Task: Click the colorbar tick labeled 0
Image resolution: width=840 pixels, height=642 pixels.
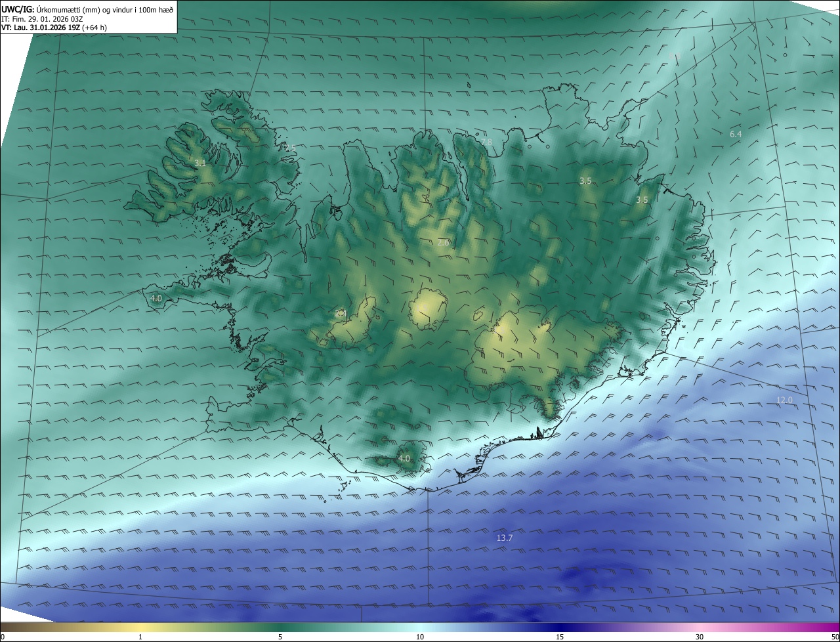Action: tap(3, 637)
